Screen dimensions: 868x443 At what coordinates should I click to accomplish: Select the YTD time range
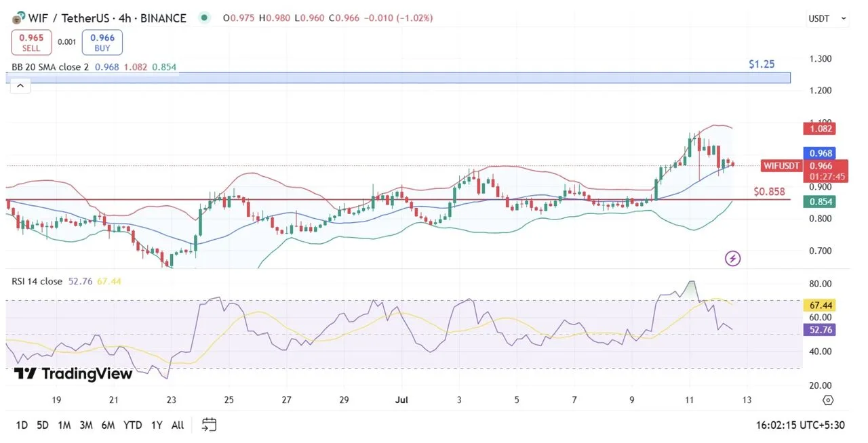pos(132,425)
